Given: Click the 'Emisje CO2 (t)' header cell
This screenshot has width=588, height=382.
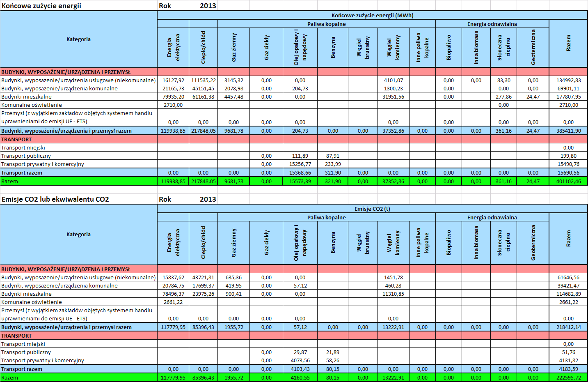Looking at the screenshot, I should point(372,209).
